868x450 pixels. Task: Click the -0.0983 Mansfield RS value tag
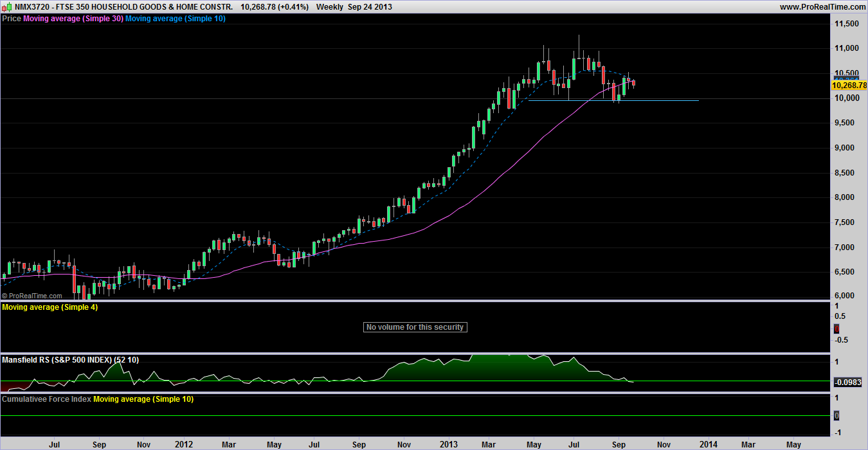tap(849, 382)
